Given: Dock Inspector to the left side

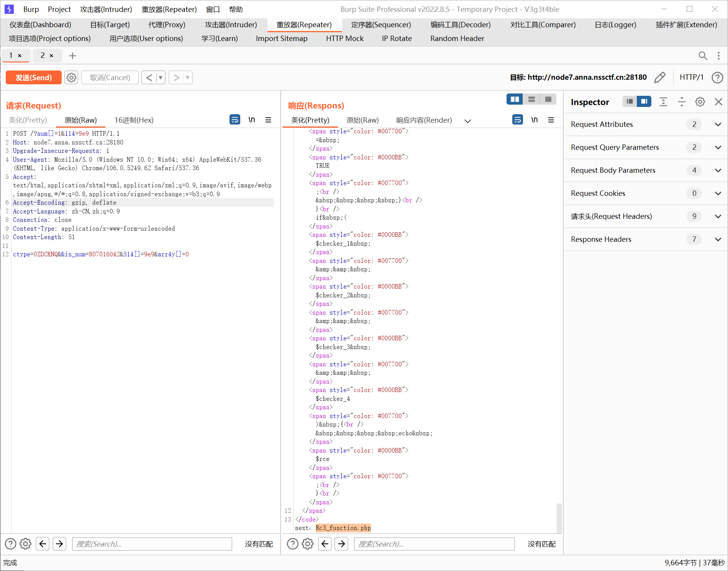Looking at the screenshot, I should point(630,102).
